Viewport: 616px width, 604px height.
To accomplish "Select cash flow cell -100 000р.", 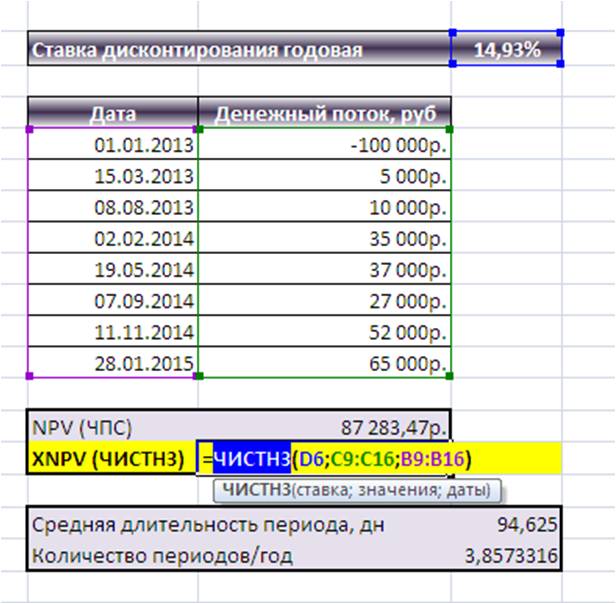I will 325,144.
